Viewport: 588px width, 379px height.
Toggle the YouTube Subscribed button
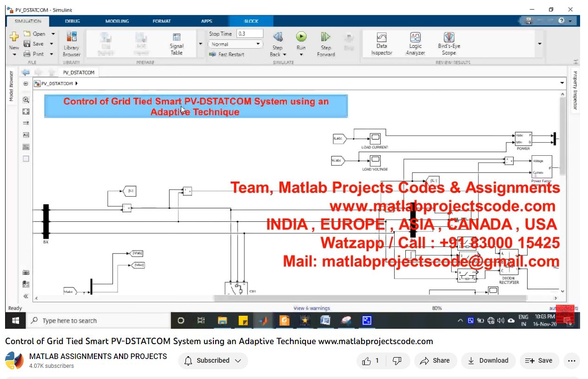(x=213, y=361)
